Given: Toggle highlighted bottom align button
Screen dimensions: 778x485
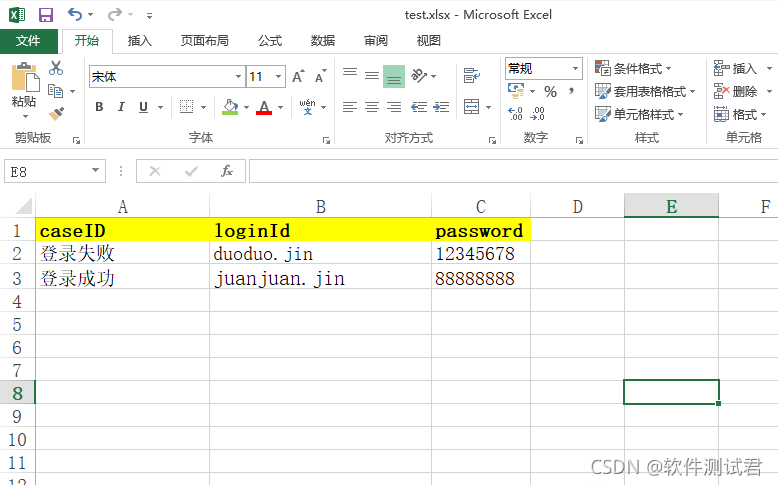Looking at the screenshot, I should pos(394,76).
